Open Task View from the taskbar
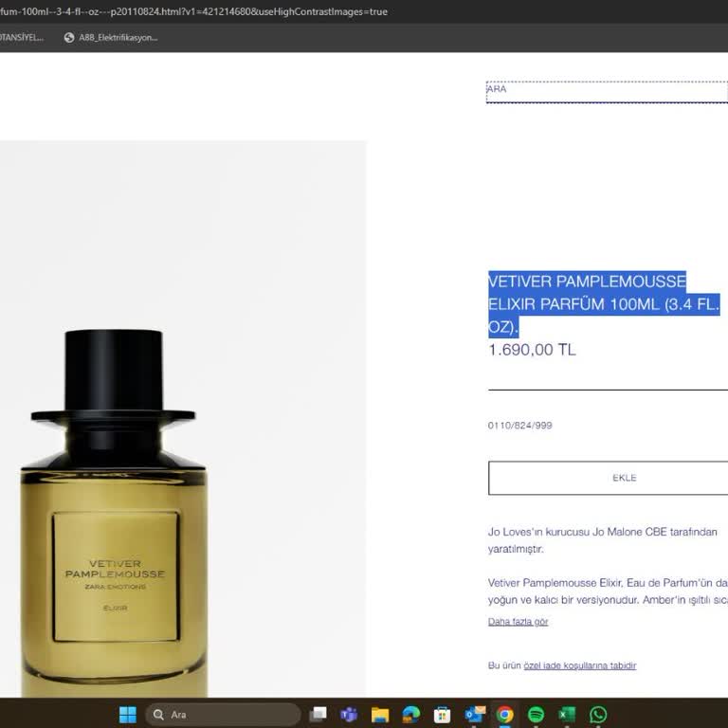 click(x=318, y=715)
